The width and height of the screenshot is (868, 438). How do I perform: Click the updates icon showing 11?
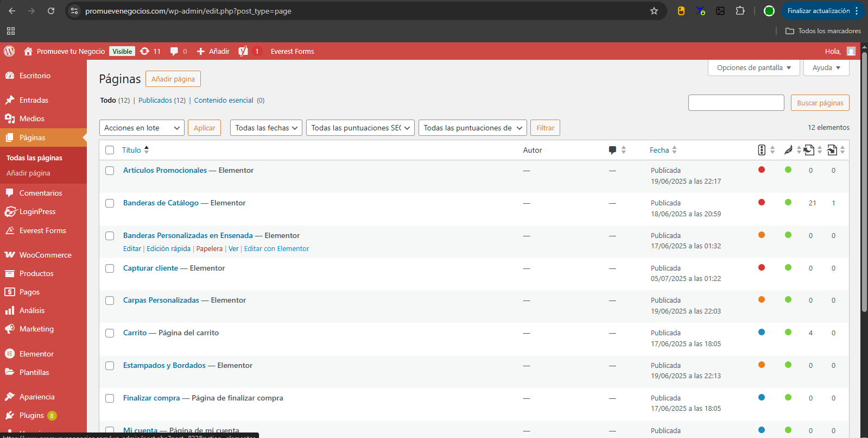(145, 51)
